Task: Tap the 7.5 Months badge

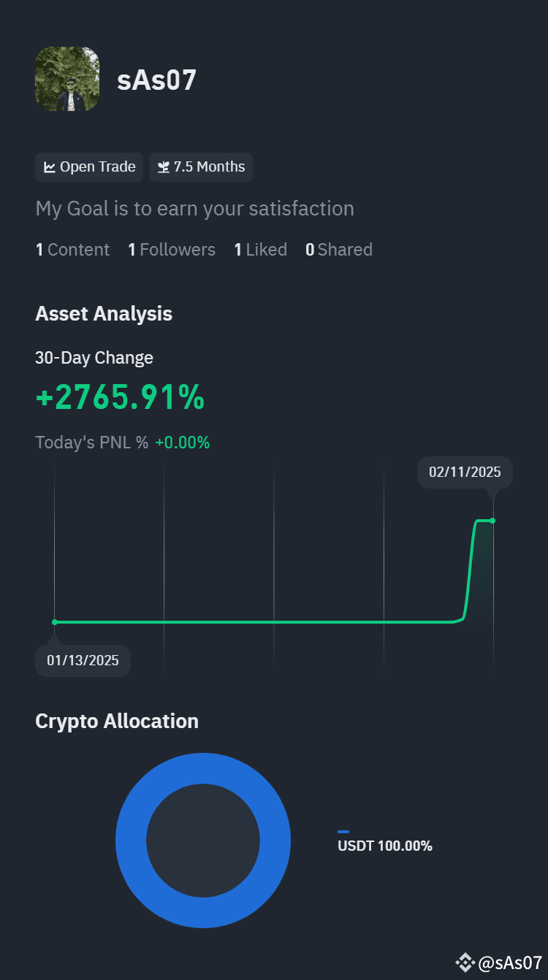Action: [201, 167]
